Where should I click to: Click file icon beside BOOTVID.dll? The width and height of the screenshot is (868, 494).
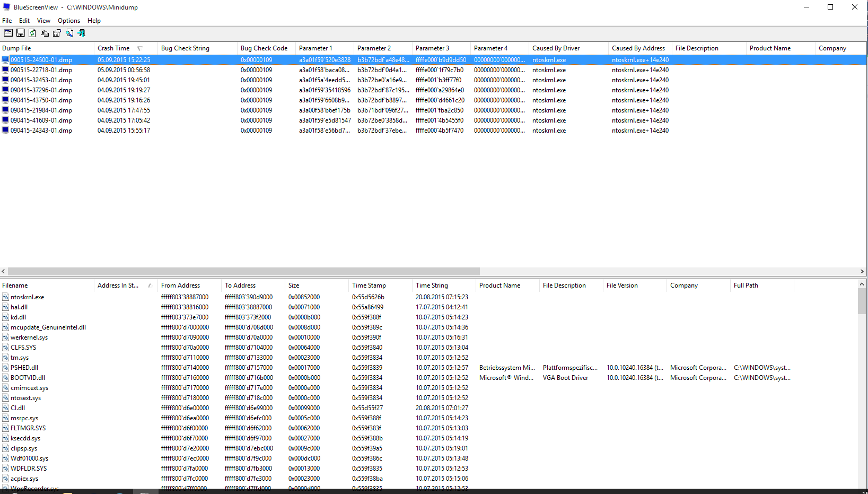click(5, 378)
